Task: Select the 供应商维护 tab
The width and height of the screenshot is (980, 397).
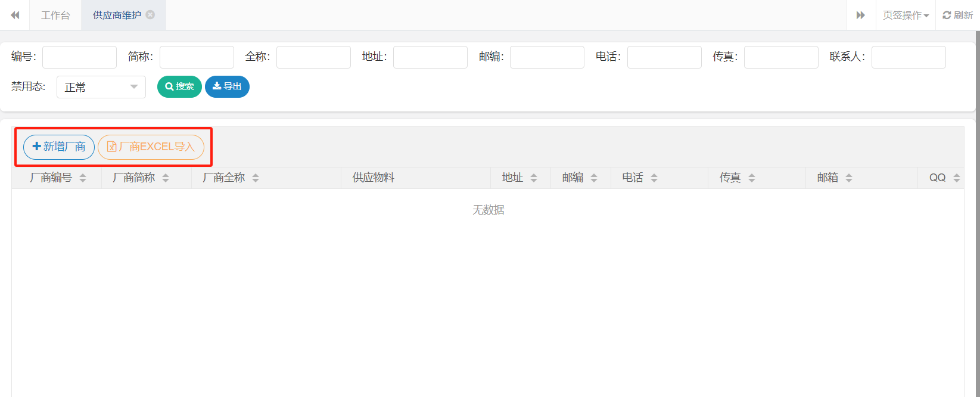Action: 117,15
